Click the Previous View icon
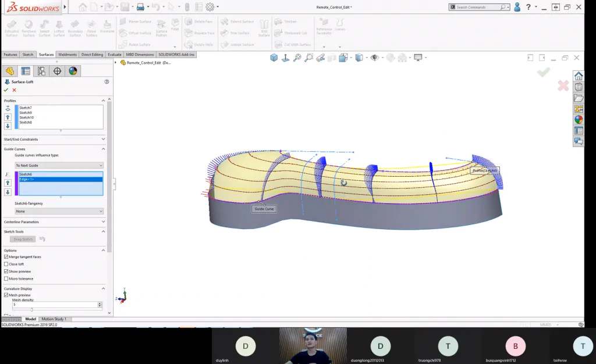Screen dimensions: 596x364 tap(321, 58)
